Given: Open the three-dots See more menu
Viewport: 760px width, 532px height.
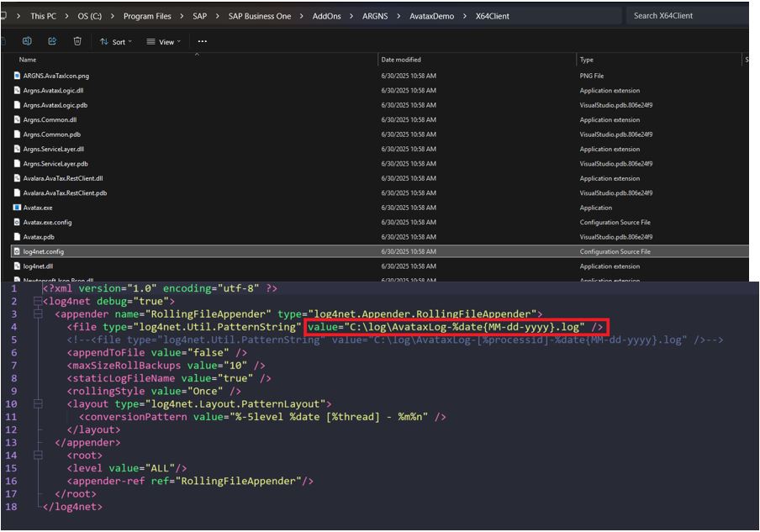Looking at the screenshot, I should (202, 41).
